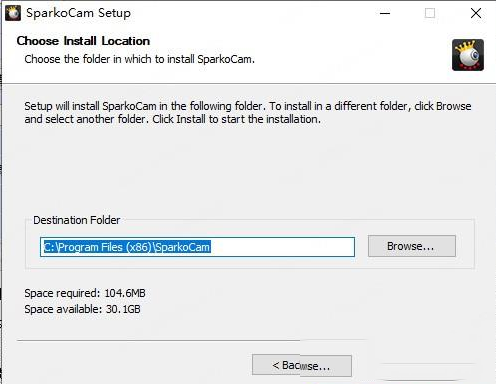Click the "Setup will install SparkoCam" instruction paragraph
The width and height of the screenshot is (496, 384).
pyautogui.click(x=248, y=112)
